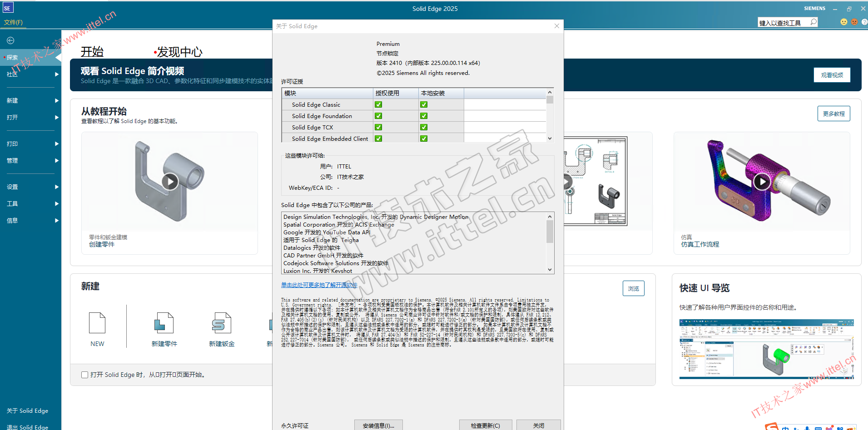Click 授权使用 checkmark for Embedded Client

378,138
